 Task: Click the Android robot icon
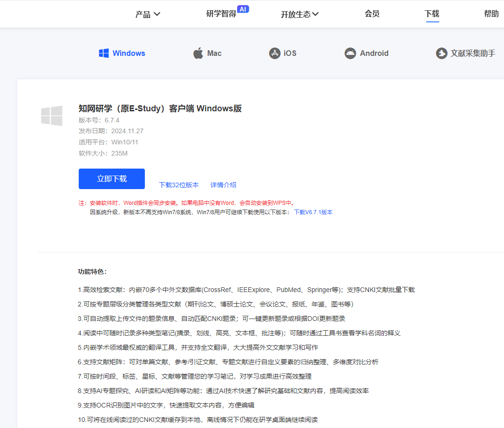point(350,53)
